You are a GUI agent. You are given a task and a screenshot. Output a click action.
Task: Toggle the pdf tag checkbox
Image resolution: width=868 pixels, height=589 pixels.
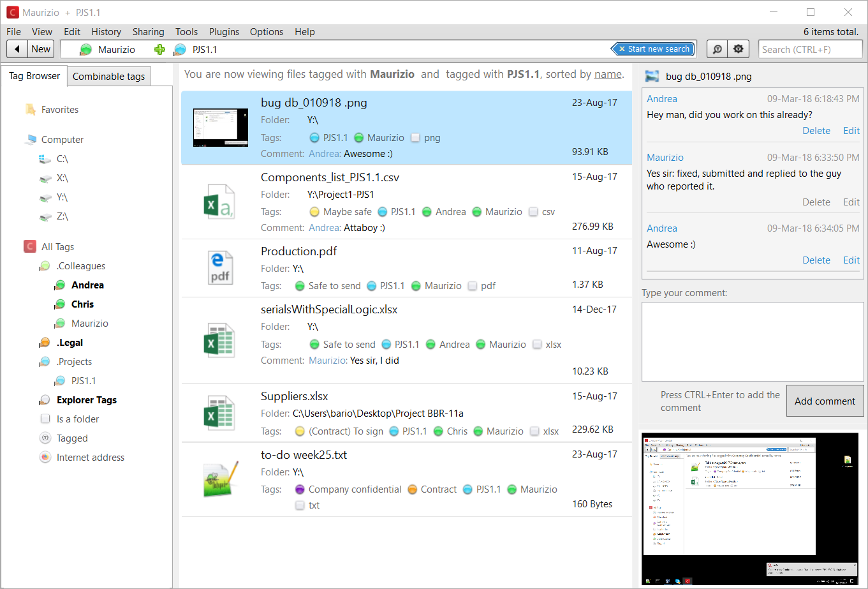tap(473, 286)
